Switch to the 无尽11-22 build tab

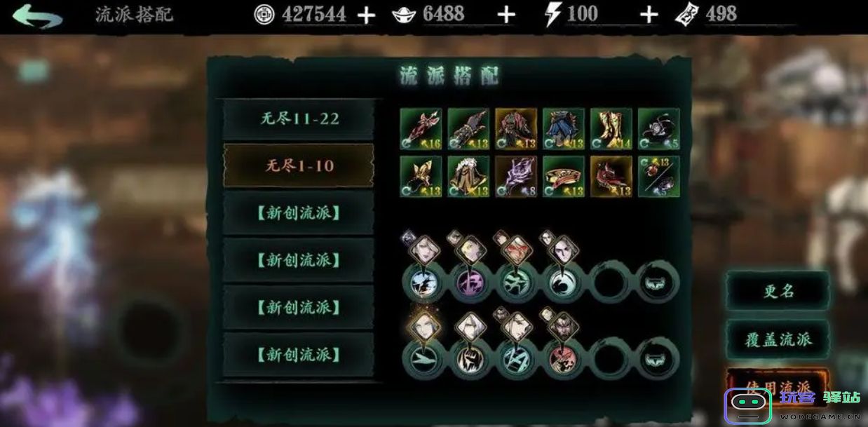click(x=299, y=118)
